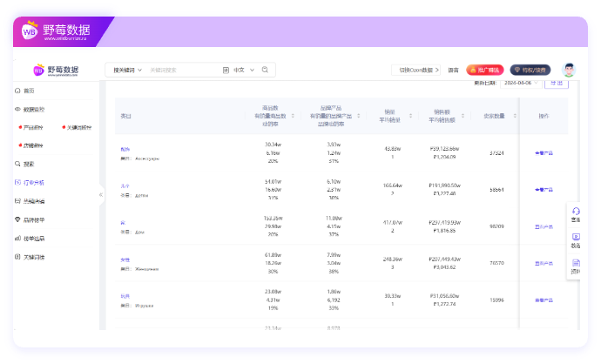Click the search magnifier icon in top search bar

[x=265, y=70]
